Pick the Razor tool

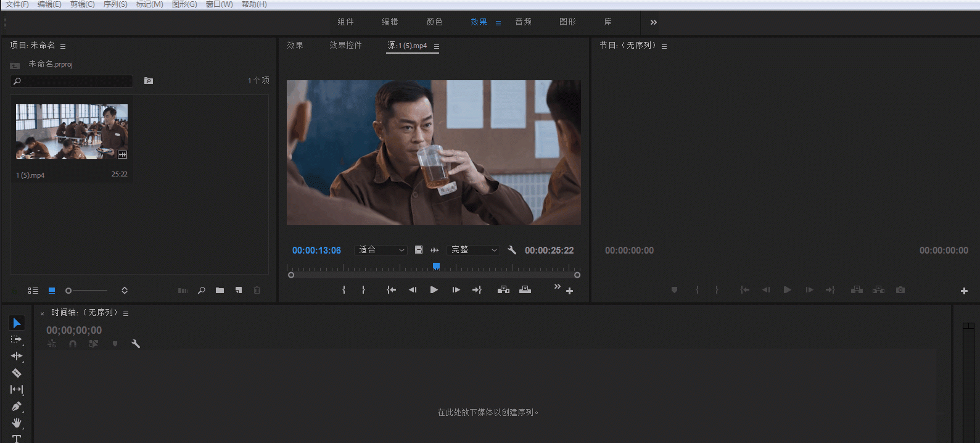click(x=17, y=373)
